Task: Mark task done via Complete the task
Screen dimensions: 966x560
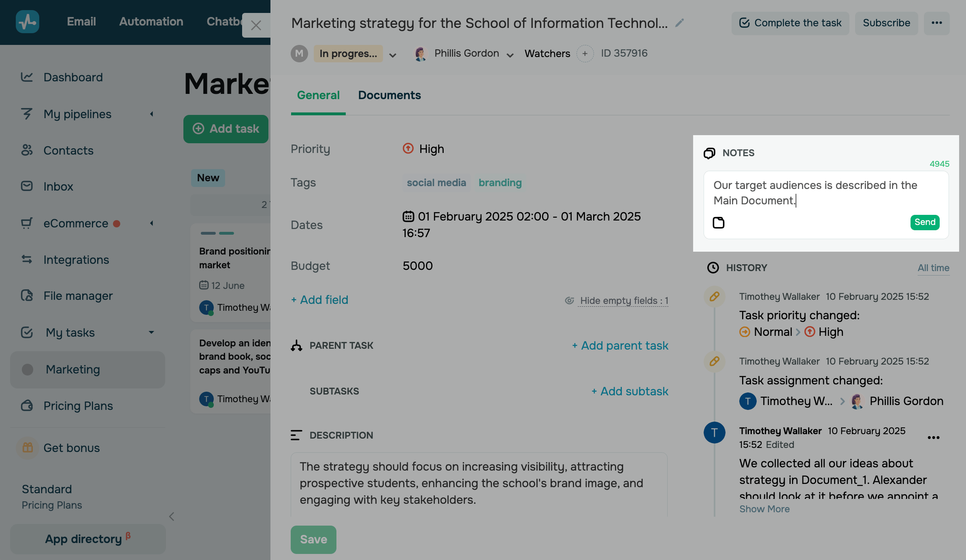Action: 790,23
